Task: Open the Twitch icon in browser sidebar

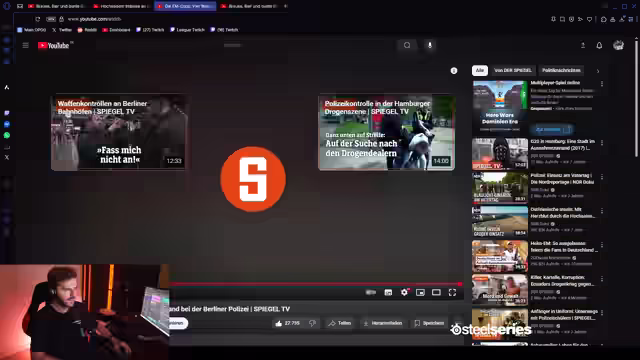Action: point(7,113)
